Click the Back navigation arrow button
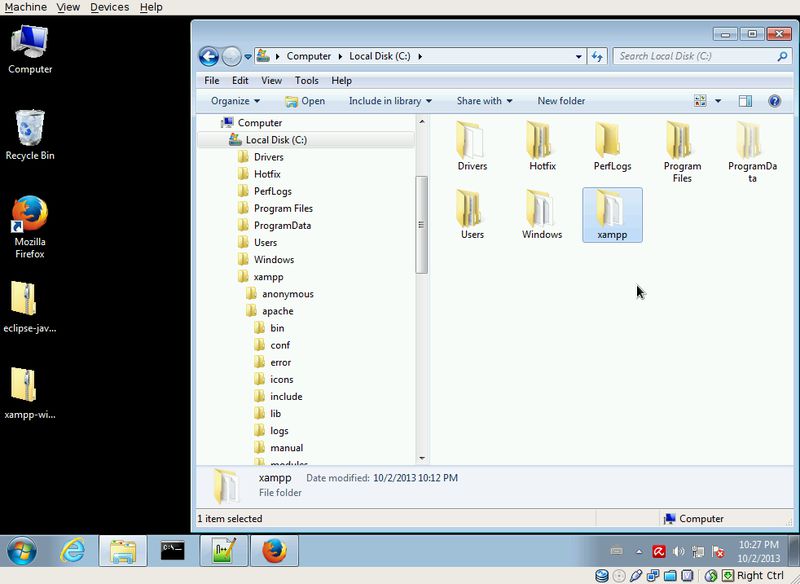The height and width of the screenshot is (584, 800). pos(208,56)
